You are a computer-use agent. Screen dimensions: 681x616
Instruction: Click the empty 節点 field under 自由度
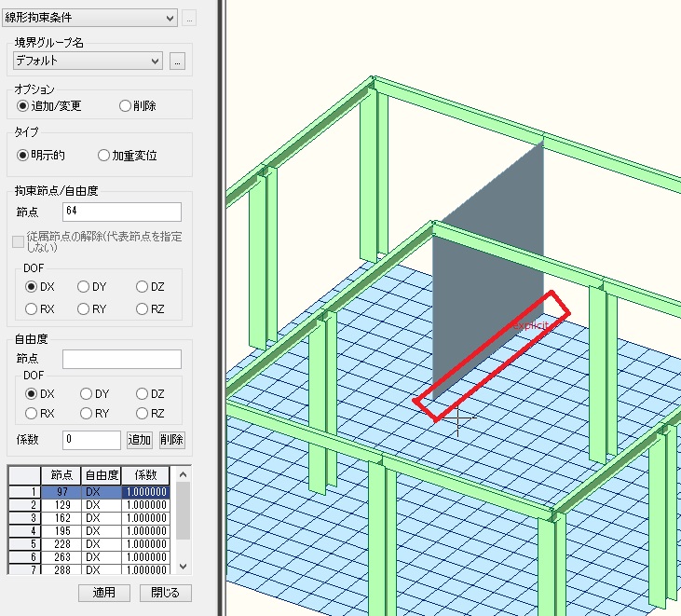pyautogui.click(x=121, y=359)
